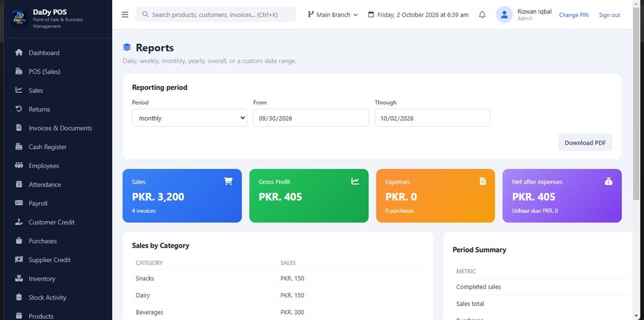Click the Invoices & Documents file icon

coord(19,128)
